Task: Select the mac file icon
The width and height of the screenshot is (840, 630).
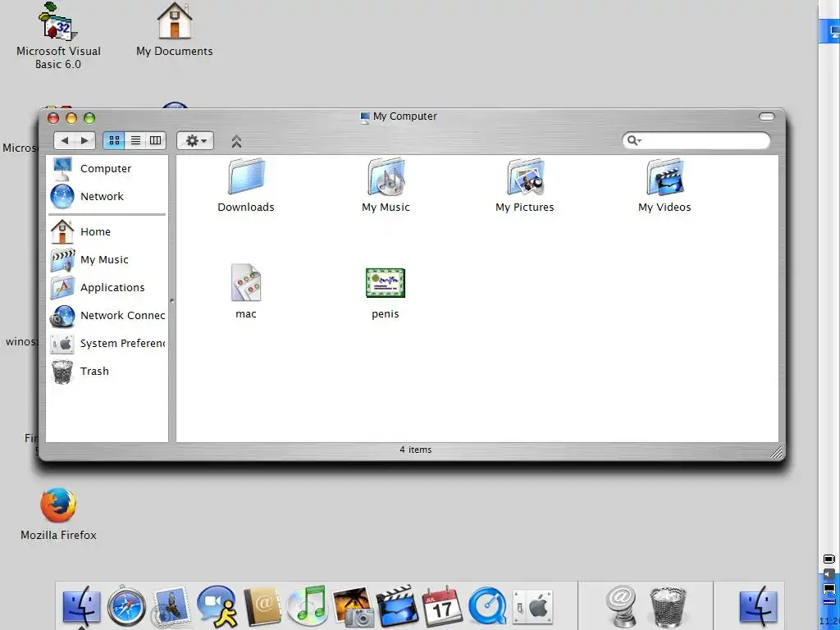Action: point(246,282)
